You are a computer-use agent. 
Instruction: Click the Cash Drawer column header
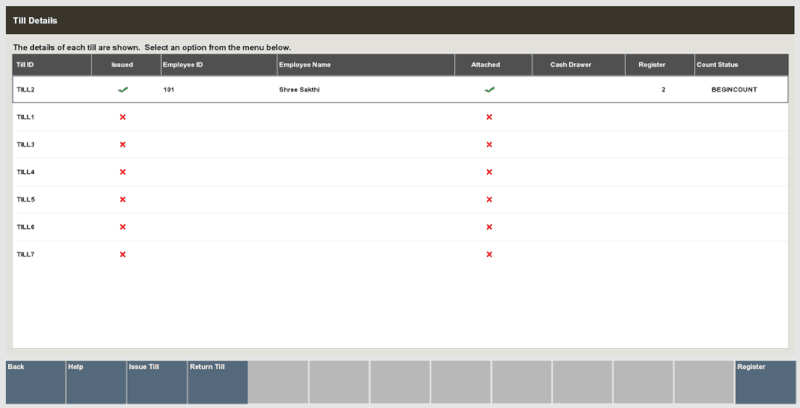coord(579,65)
